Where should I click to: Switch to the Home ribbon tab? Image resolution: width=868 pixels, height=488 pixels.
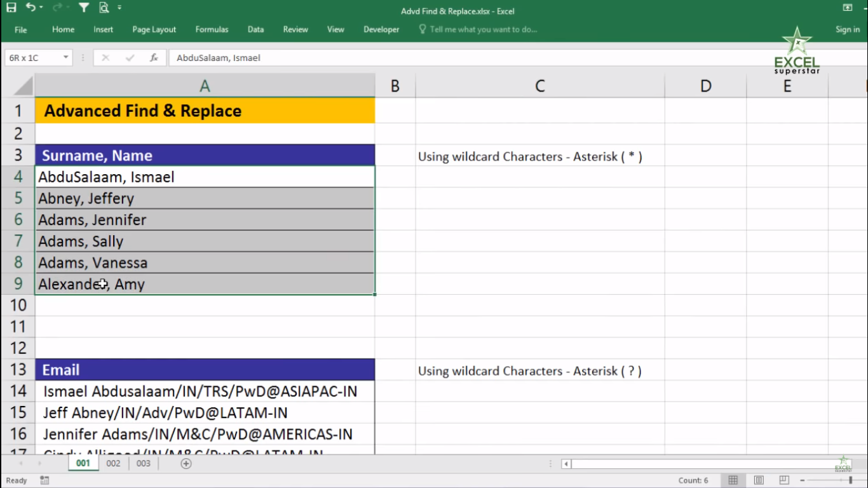[63, 29]
